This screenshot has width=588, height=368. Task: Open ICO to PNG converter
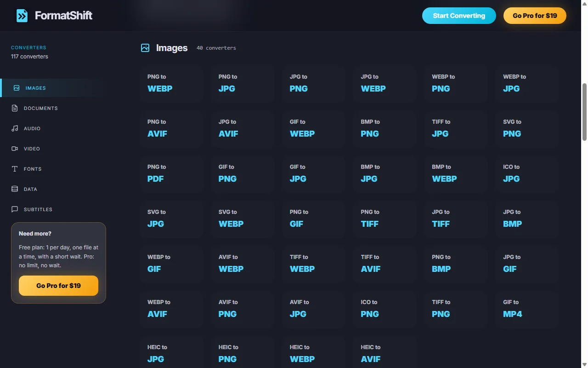385,309
